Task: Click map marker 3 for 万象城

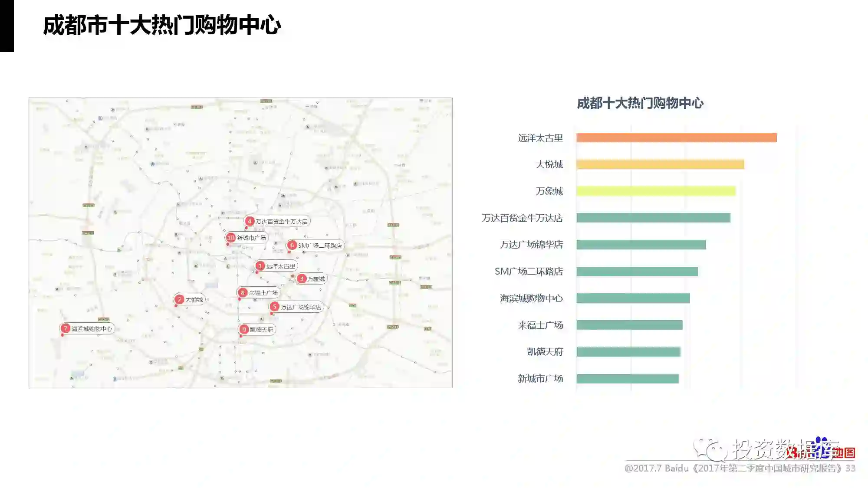Action: point(302,278)
